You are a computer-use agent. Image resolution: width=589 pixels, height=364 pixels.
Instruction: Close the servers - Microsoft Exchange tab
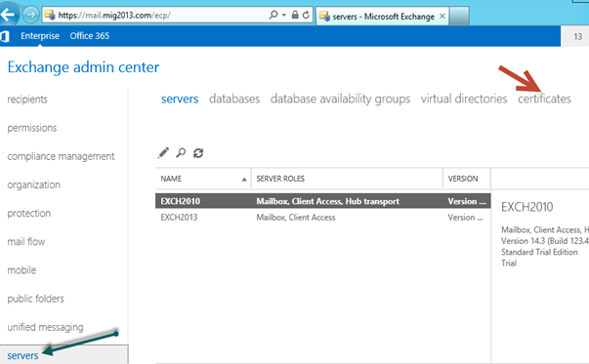tap(442, 17)
